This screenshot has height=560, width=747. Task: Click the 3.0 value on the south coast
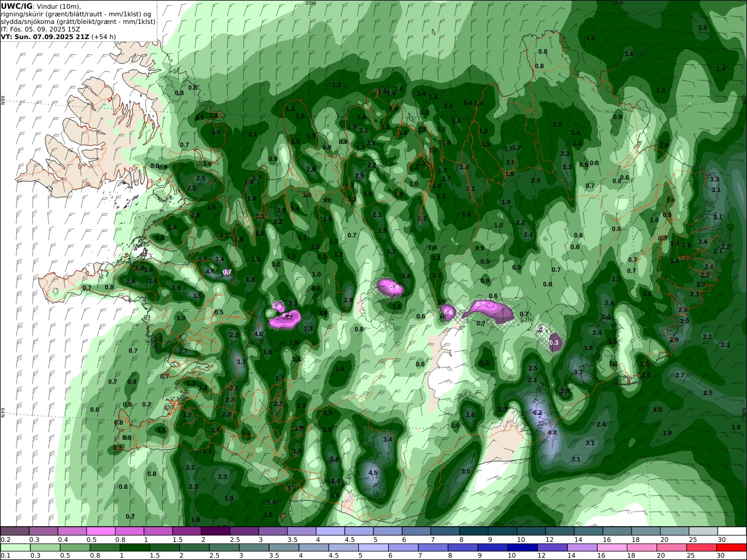tap(466, 471)
